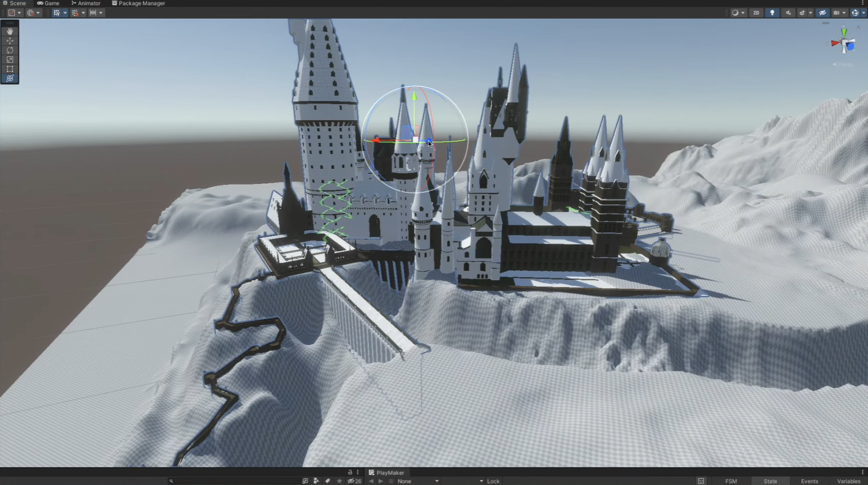
Task: Switch to the Animator tab
Action: [x=85, y=3]
